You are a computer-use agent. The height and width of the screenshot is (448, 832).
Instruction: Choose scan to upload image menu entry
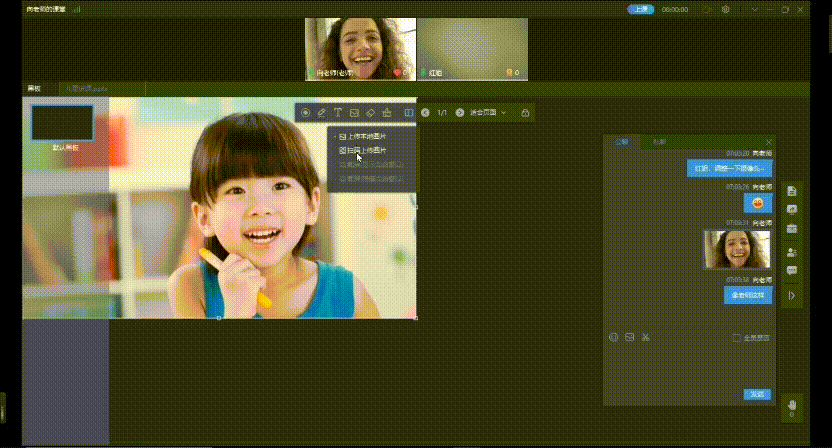click(x=363, y=150)
